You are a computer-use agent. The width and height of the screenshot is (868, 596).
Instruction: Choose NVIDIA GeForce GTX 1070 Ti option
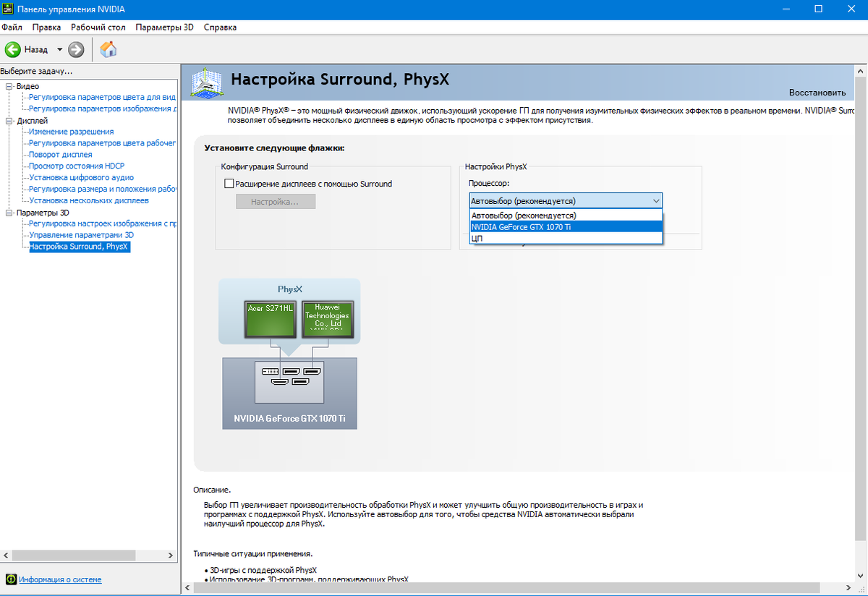coord(566,226)
